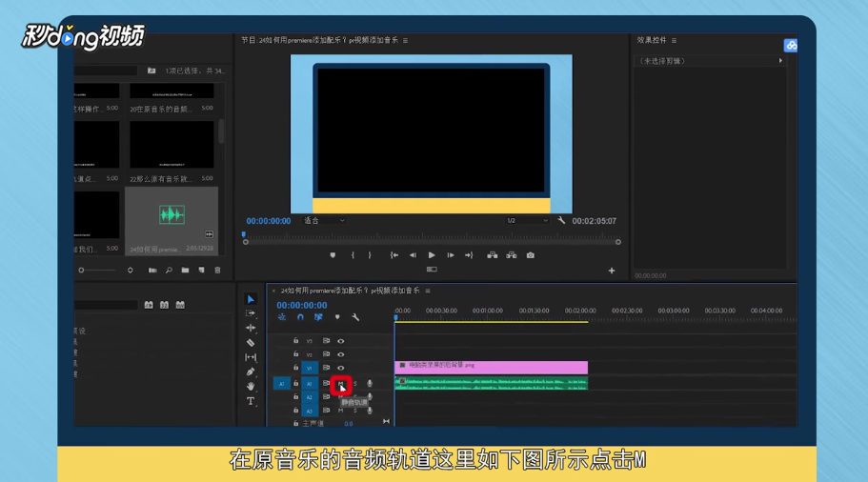The height and width of the screenshot is (482, 868).
Task: Select the 效果控件 tab
Action: (x=652, y=40)
